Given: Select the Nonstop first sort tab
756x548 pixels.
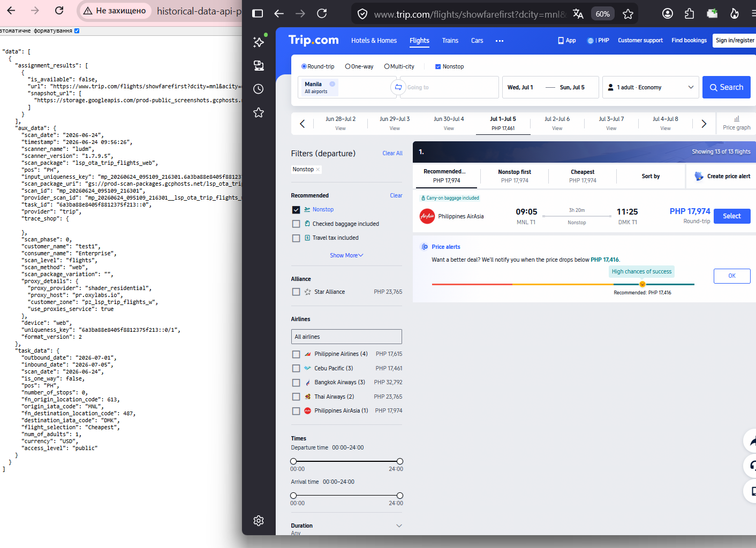Looking at the screenshot, I should [515, 176].
